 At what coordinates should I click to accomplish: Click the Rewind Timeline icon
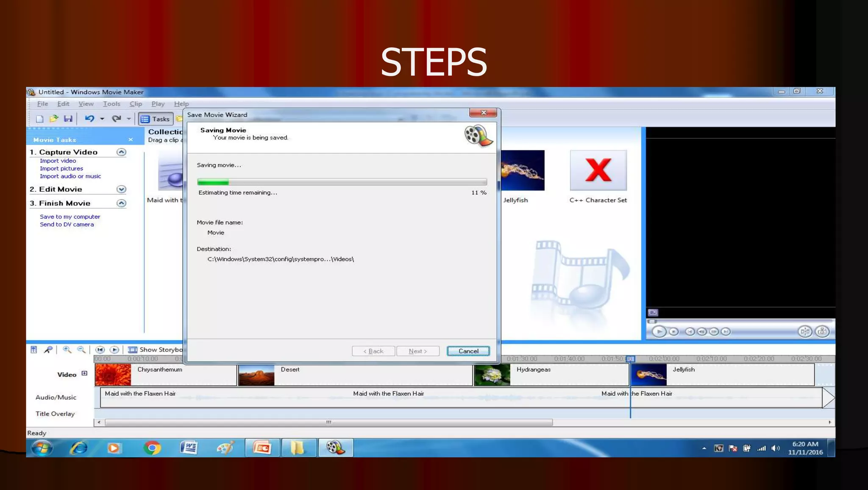point(100,350)
